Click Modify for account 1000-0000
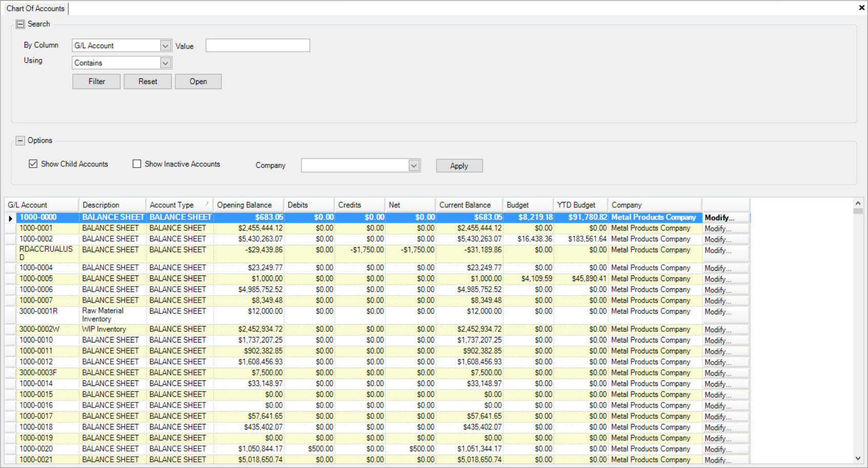The height and width of the screenshot is (468, 868). tap(726, 218)
